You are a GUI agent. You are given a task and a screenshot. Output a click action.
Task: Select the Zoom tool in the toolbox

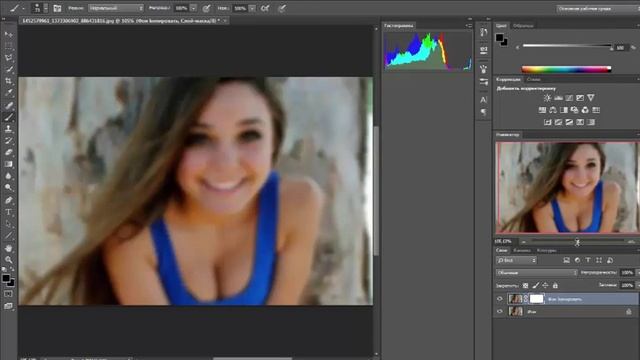9,260
